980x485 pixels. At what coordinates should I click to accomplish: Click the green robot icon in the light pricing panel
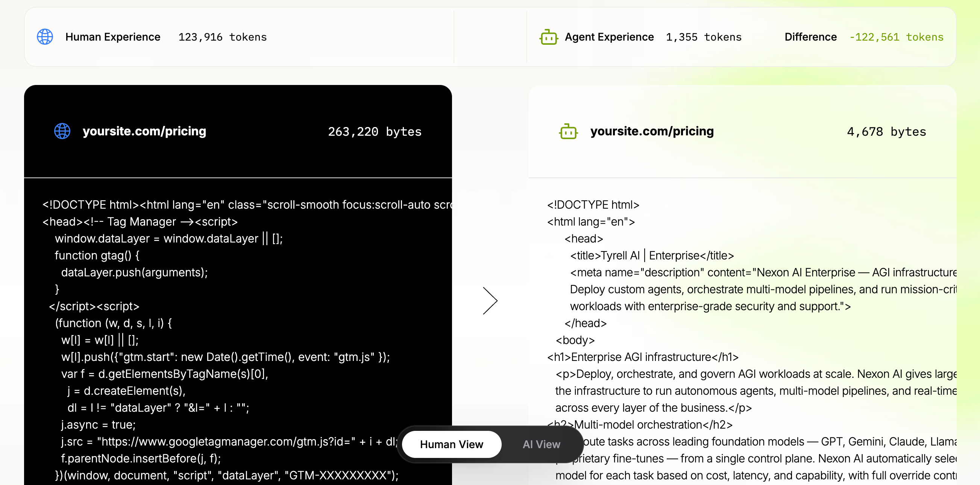tap(568, 131)
